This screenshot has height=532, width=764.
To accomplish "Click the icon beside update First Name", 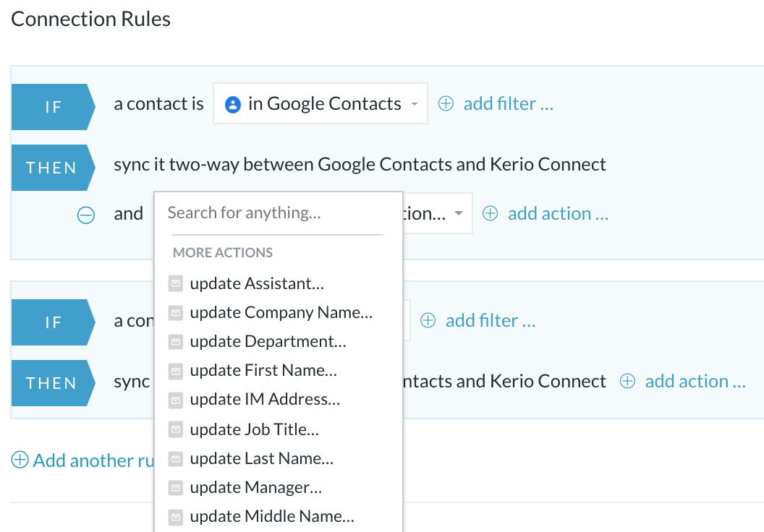I will 176,371.
